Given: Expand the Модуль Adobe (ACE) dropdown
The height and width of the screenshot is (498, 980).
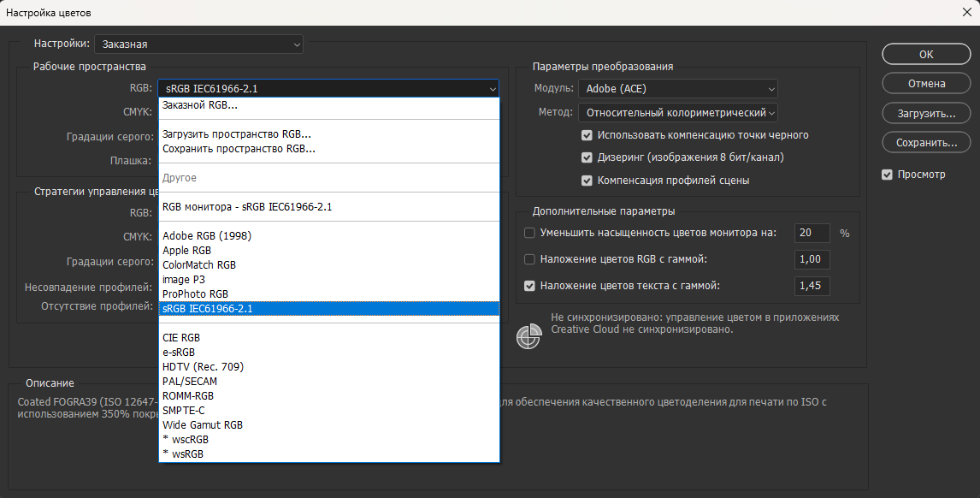Looking at the screenshot, I should [677, 89].
